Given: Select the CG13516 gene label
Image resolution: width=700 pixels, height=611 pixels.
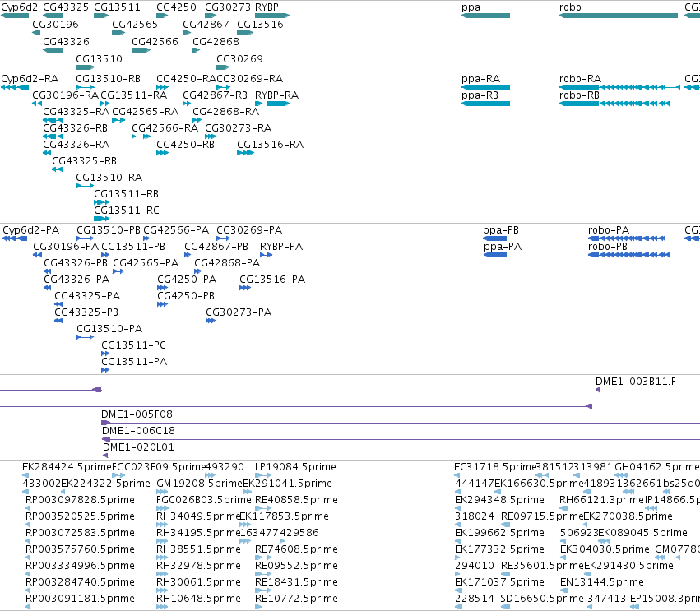Looking at the screenshot, I should [x=260, y=24].
